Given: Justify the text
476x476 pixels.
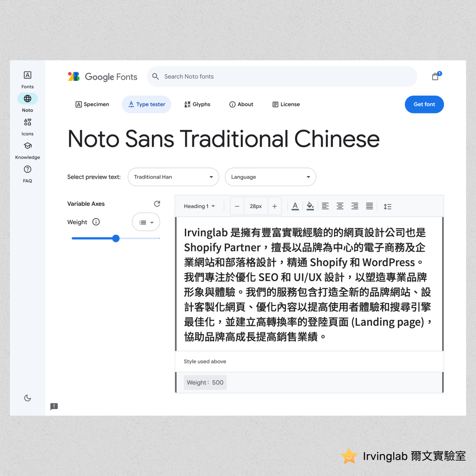Looking at the screenshot, I should click(x=369, y=206).
